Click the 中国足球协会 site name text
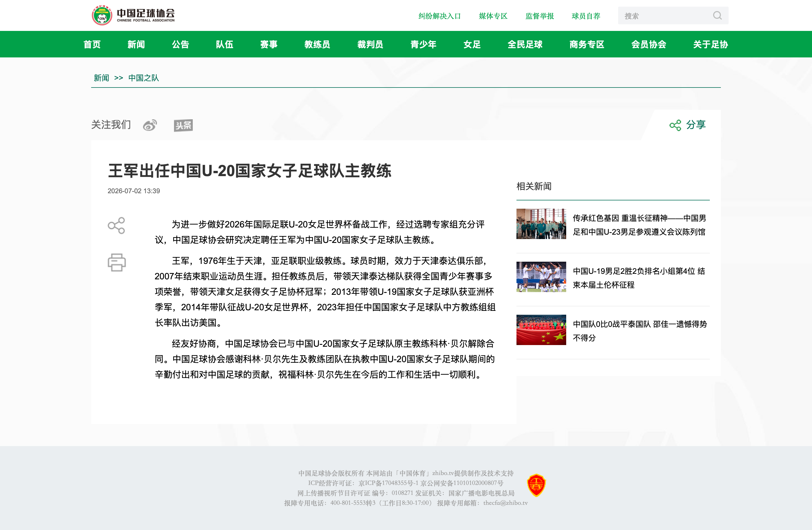The image size is (812, 530). click(x=146, y=13)
